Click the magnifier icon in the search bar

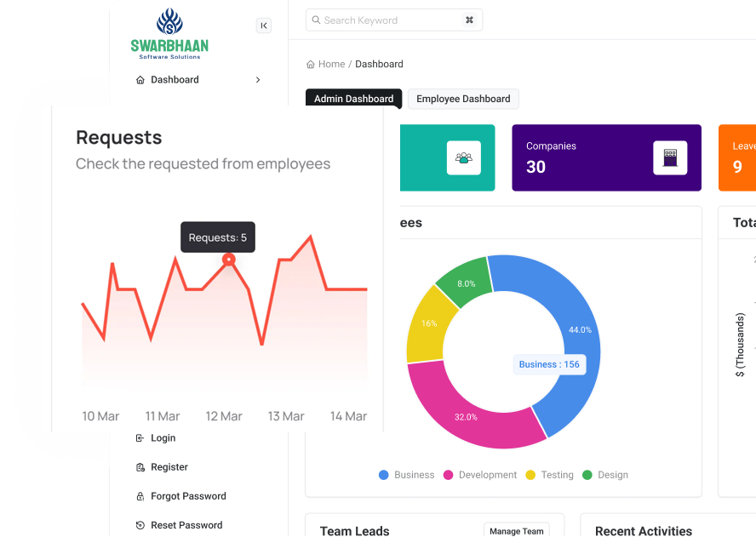coord(316,20)
